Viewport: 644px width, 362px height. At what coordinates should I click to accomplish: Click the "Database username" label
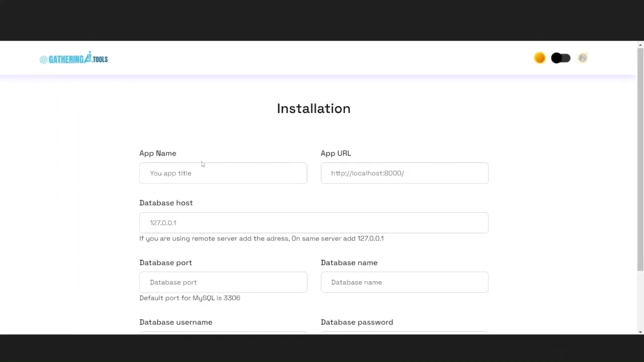[x=176, y=322]
